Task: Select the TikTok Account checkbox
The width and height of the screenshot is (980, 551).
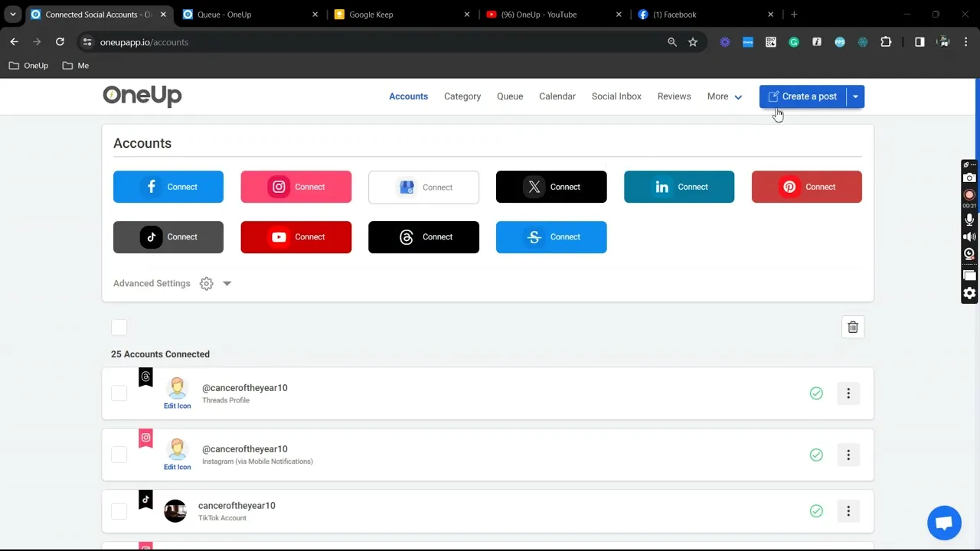Action: coord(119,511)
